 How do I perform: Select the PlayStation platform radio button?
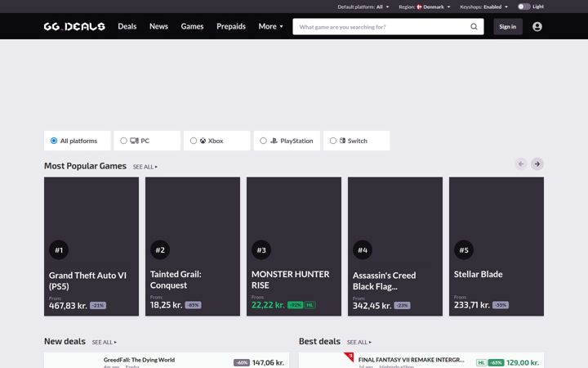tap(263, 141)
